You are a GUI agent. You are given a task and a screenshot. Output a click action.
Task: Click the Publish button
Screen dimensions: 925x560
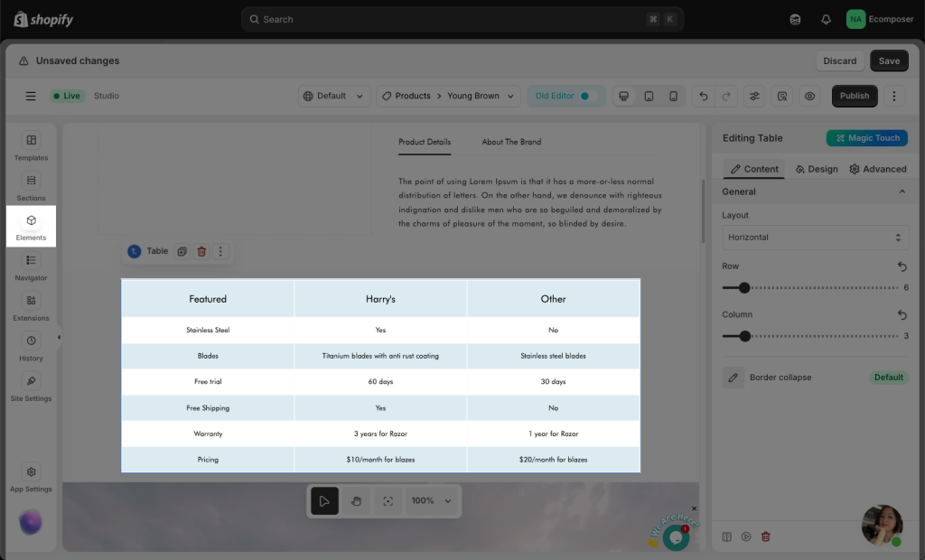854,96
